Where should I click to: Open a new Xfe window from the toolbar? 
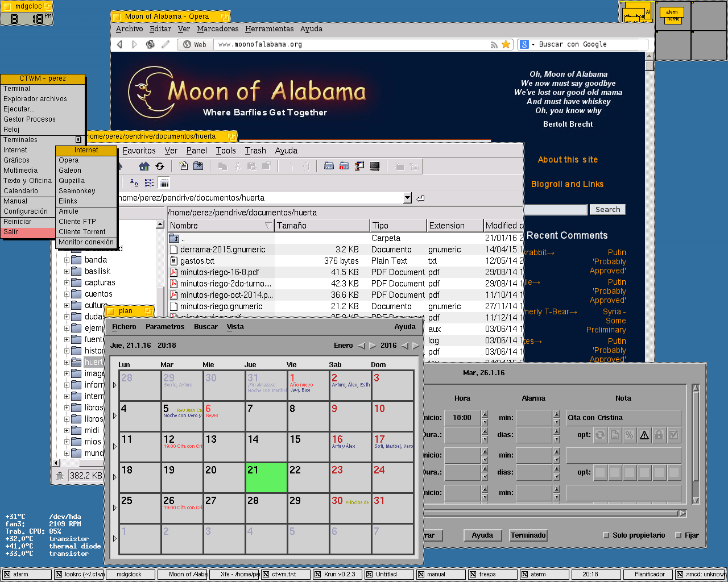329,166
